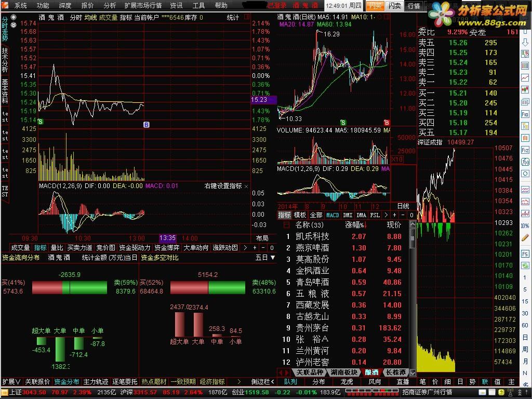
Task: Click the 涨幅% column header
Action: (356, 224)
